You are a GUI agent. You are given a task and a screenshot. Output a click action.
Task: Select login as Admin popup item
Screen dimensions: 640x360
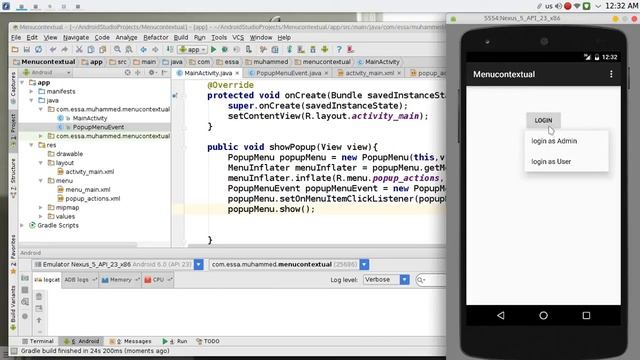(x=566, y=141)
